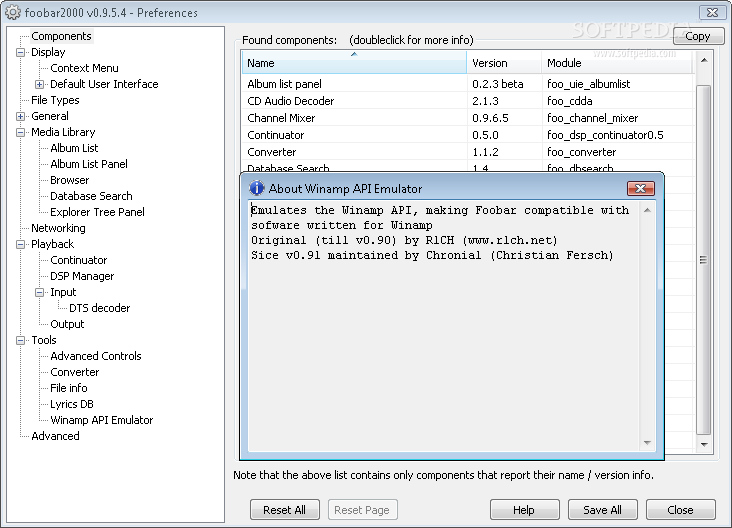
Task: Collapse the Tools tree node
Action: tap(21, 340)
